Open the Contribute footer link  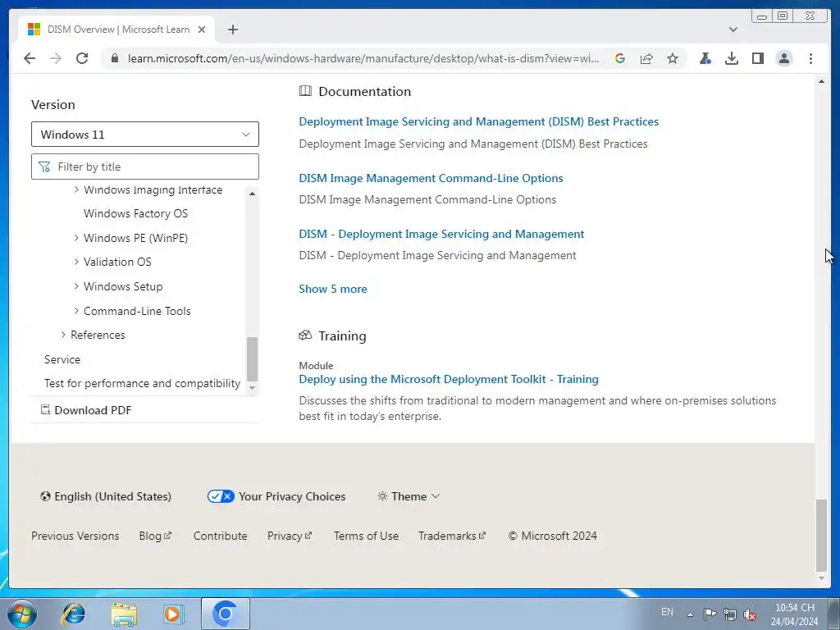coord(220,536)
